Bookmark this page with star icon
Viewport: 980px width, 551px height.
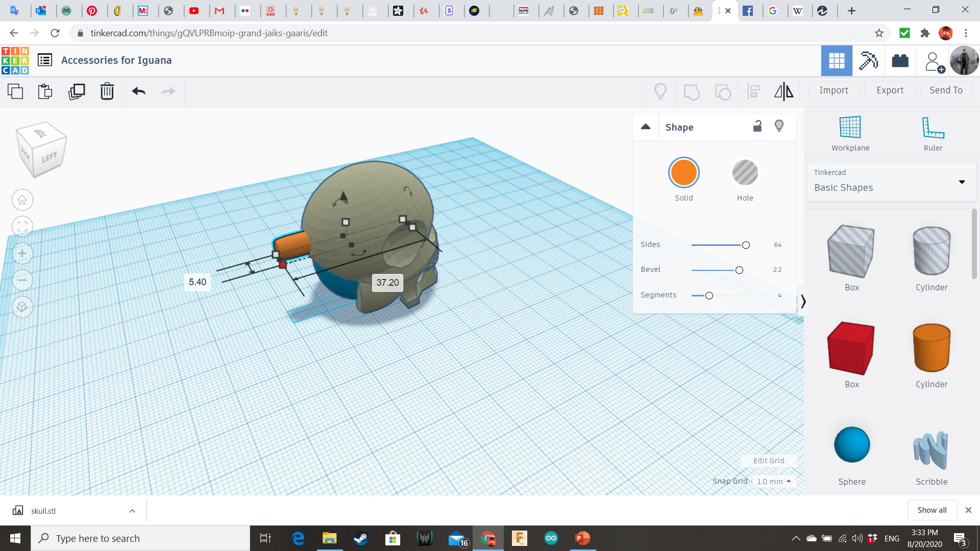click(879, 33)
